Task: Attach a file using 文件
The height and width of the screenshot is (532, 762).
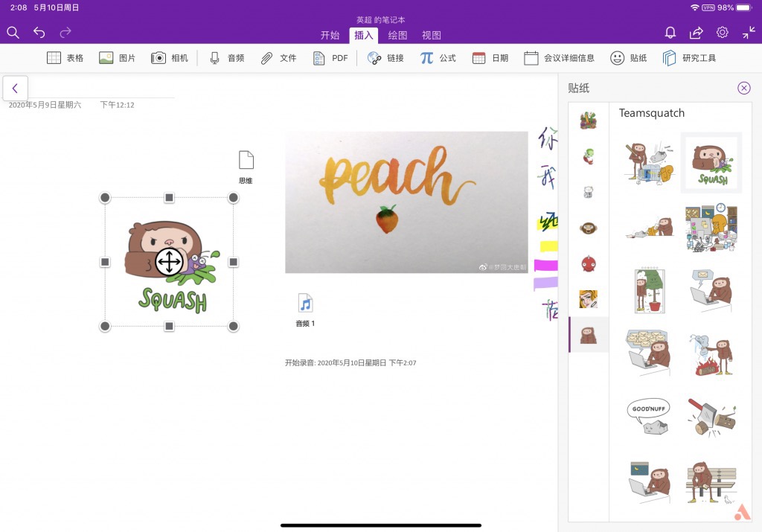Action: (278, 58)
